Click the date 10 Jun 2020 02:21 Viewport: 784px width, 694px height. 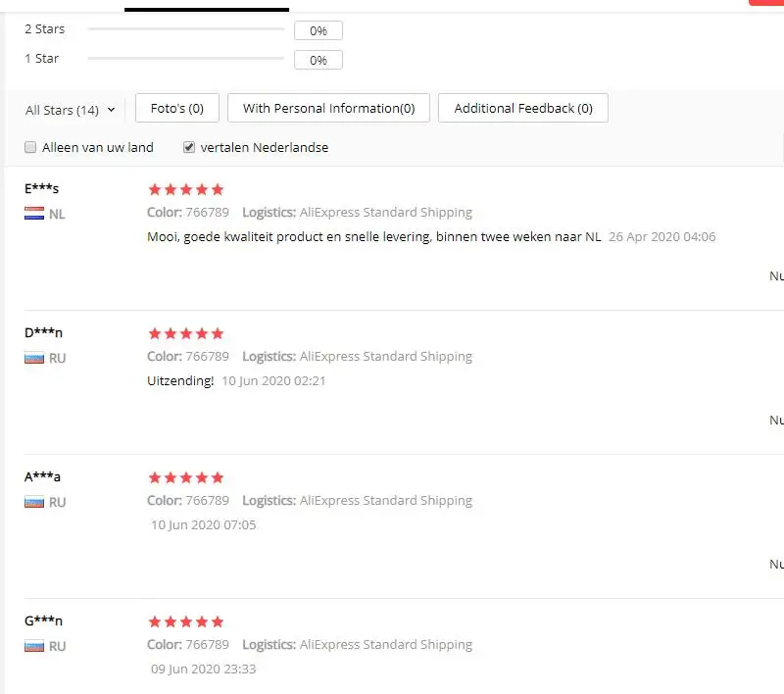[273, 380]
